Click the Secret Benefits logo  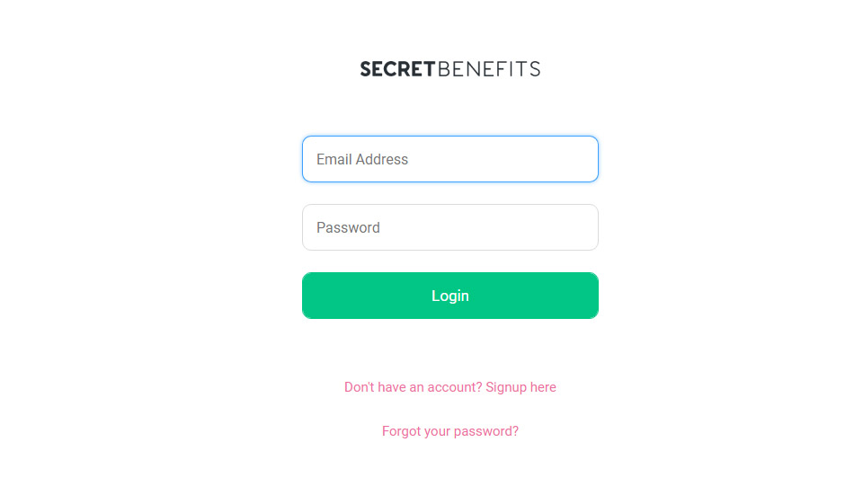(449, 69)
